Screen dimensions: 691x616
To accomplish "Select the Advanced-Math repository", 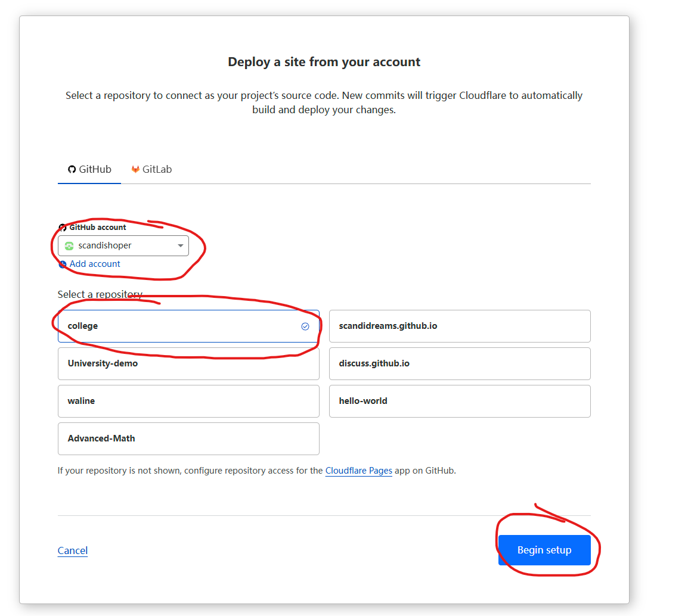I will tap(188, 438).
